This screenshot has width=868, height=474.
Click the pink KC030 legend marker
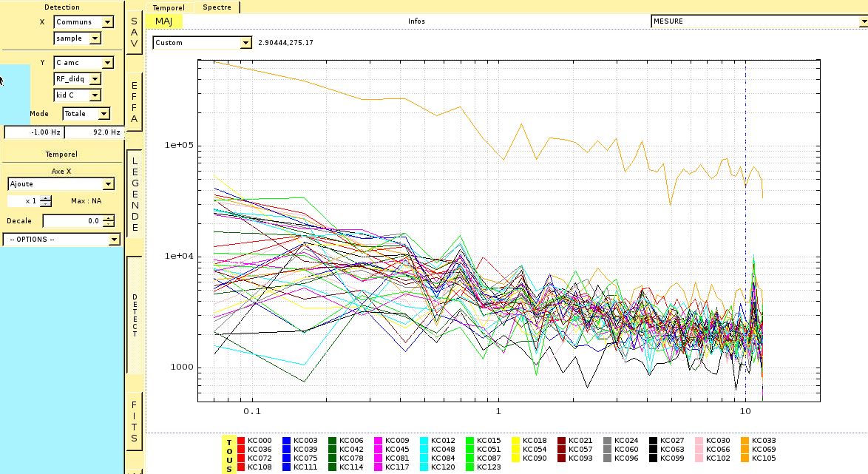click(699, 441)
